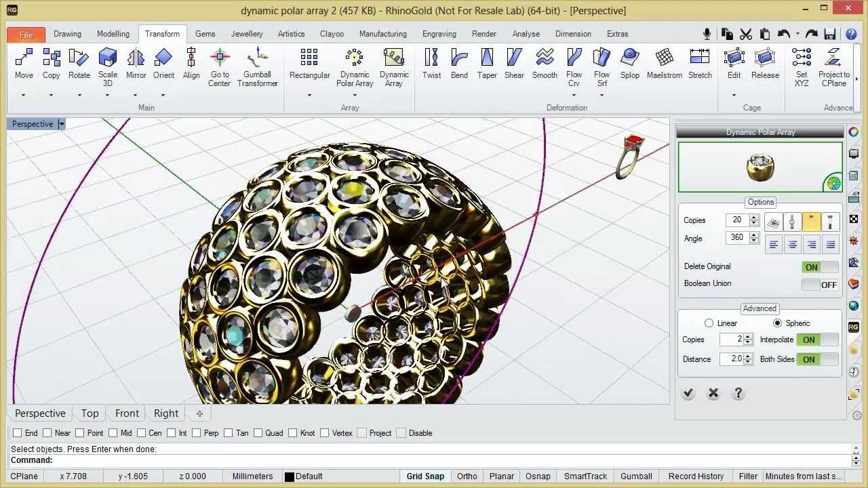Choose the Rotate tool in ribbon
Viewport: 868px width, 488px height.
click(x=79, y=58)
